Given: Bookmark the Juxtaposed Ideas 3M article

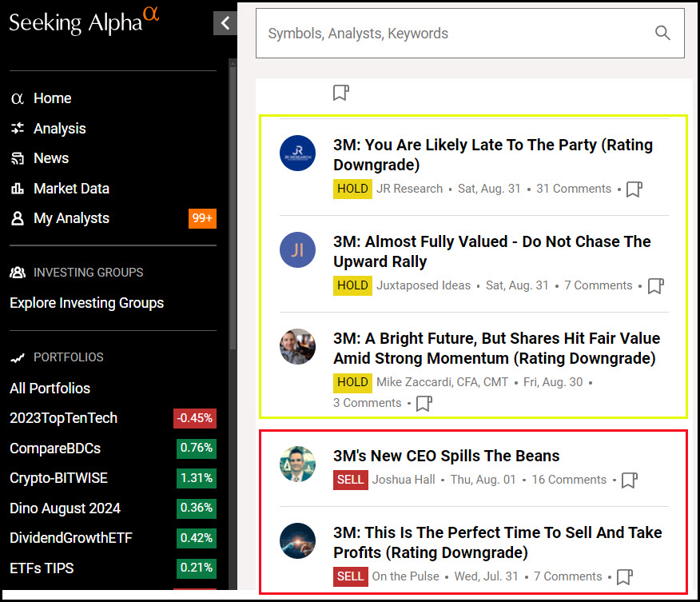Looking at the screenshot, I should coord(655,286).
